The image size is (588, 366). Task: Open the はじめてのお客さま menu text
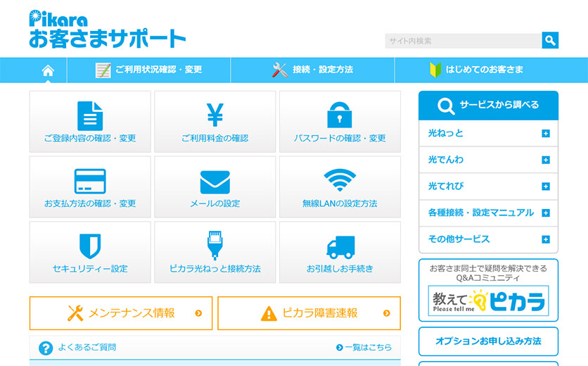(484, 70)
